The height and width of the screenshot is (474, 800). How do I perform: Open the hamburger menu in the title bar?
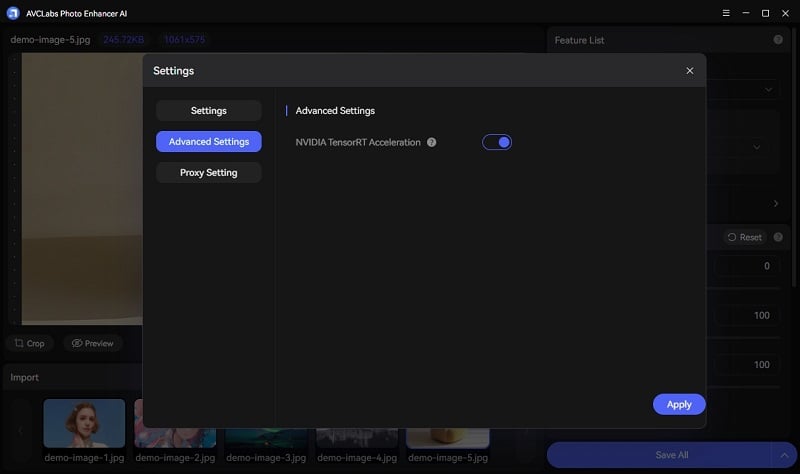point(726,13)
